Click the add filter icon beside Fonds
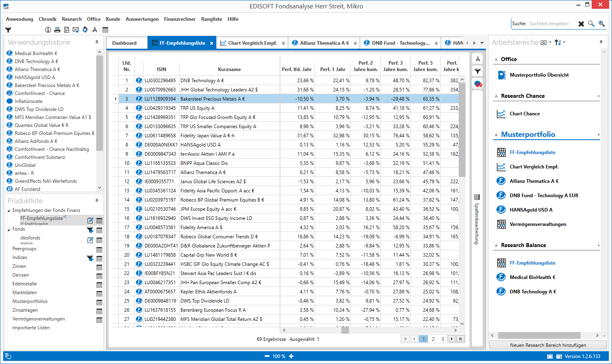612x364 pixels. [x=90, y=230]
